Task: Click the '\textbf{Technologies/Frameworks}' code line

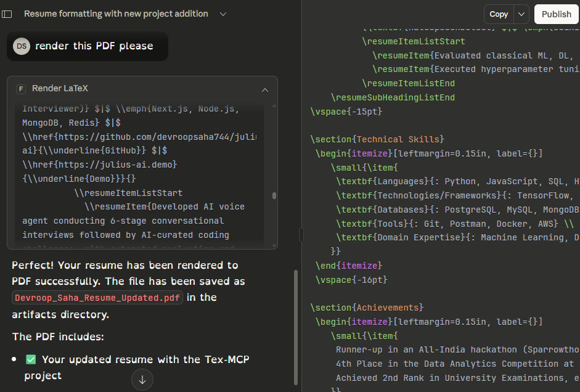Action: 457,195
